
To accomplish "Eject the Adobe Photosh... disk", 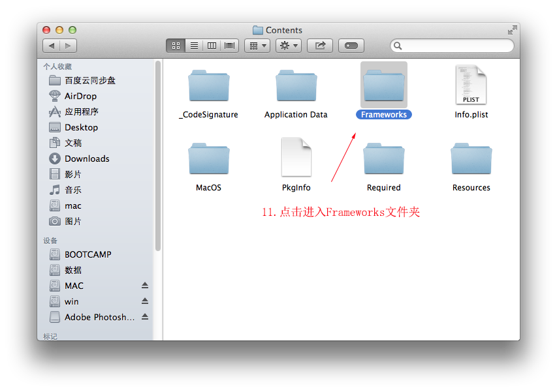I will click(x=145, y=317).
